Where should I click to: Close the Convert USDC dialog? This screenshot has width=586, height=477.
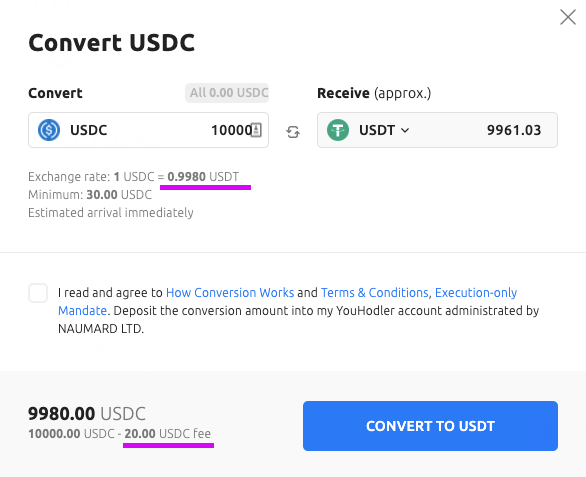tap(568, 17)
